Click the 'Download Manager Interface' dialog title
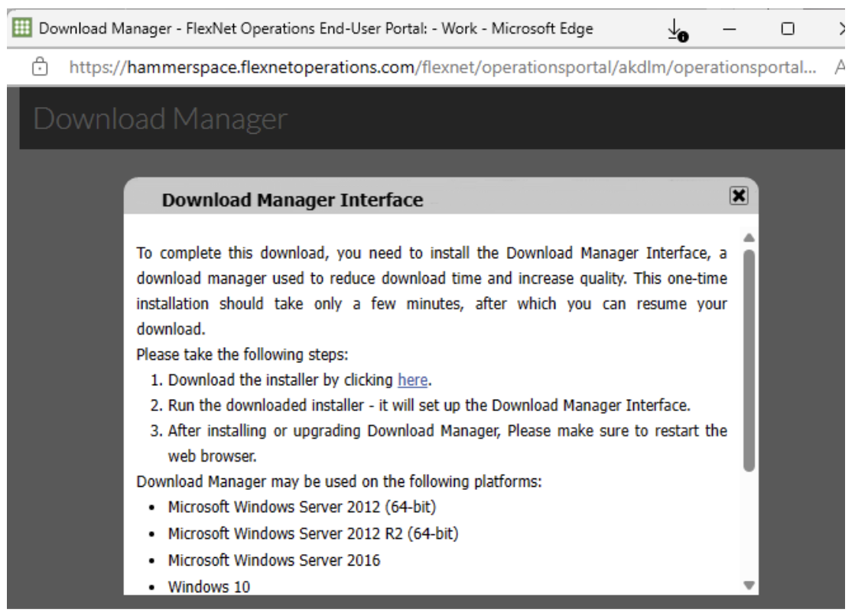Viewport: 855px width, 616px height. pos(292,200)
